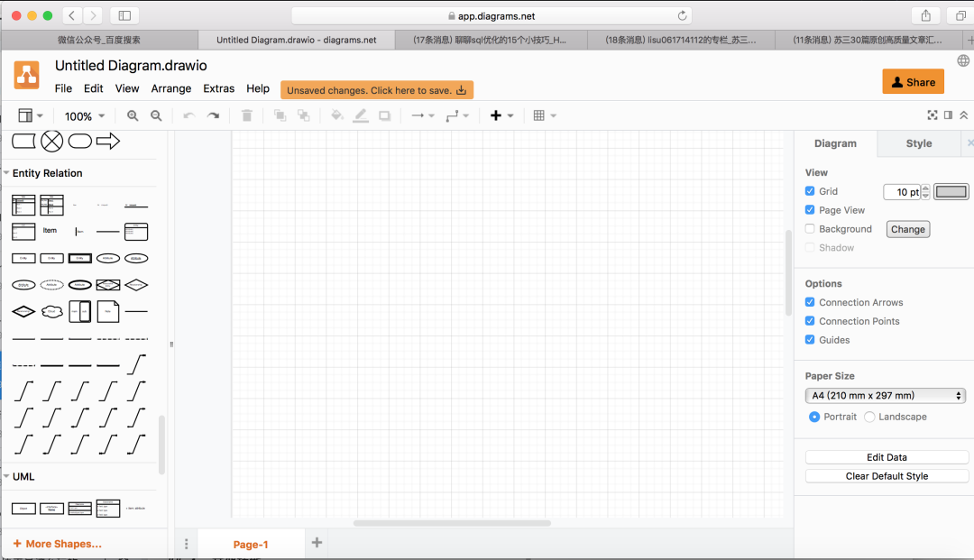The image size is (974, 560).
Task: Open the 100% zoom level dropdown
Action: click(85, 116)
